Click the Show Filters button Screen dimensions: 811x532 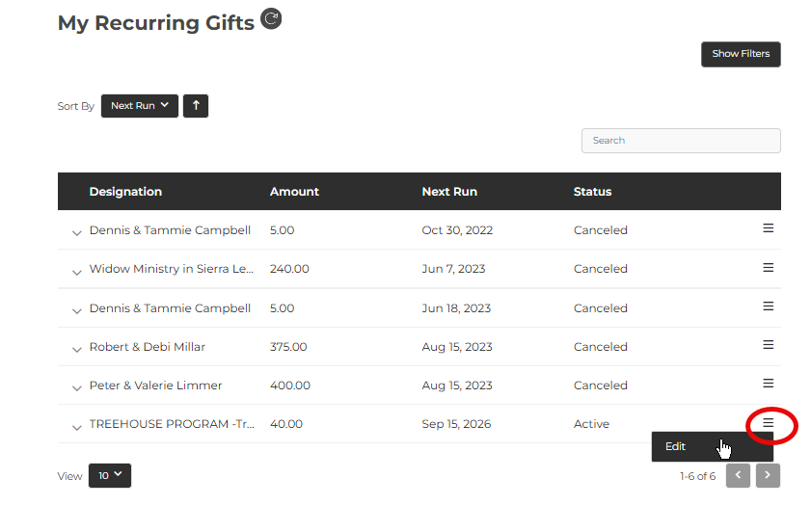tap(741, 54)
